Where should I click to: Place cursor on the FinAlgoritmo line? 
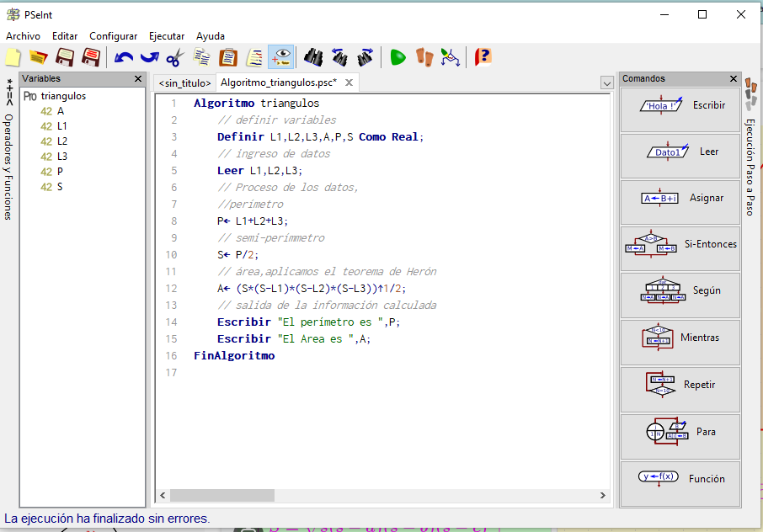234,356
